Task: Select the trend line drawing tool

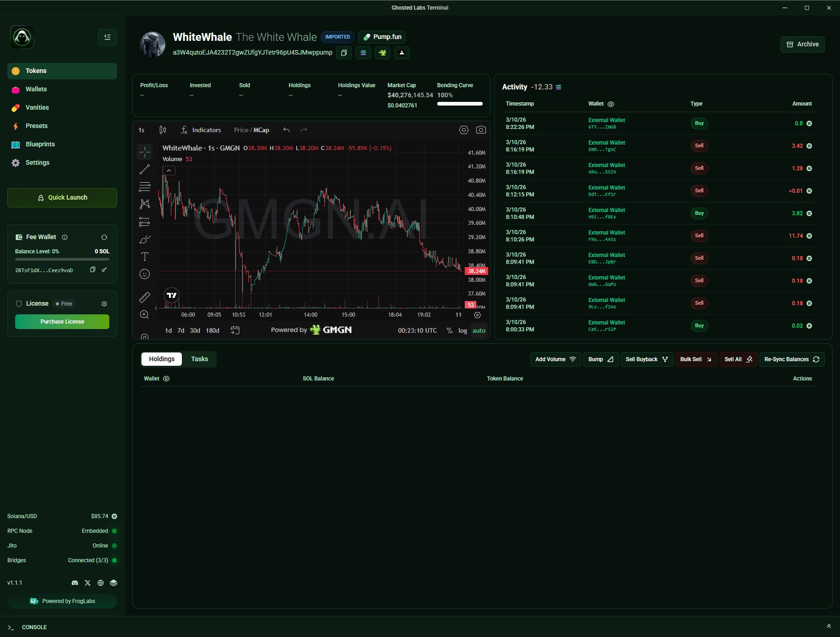Action: point(145,169)
